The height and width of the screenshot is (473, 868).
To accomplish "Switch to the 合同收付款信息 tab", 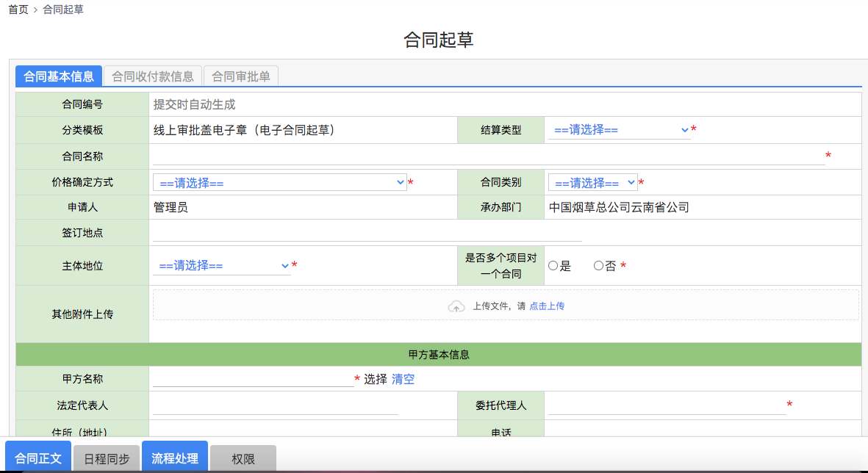I will click(153, 76).
